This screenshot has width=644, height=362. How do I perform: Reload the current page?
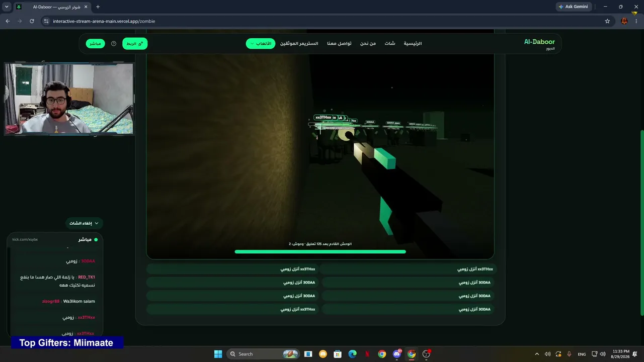32,21
